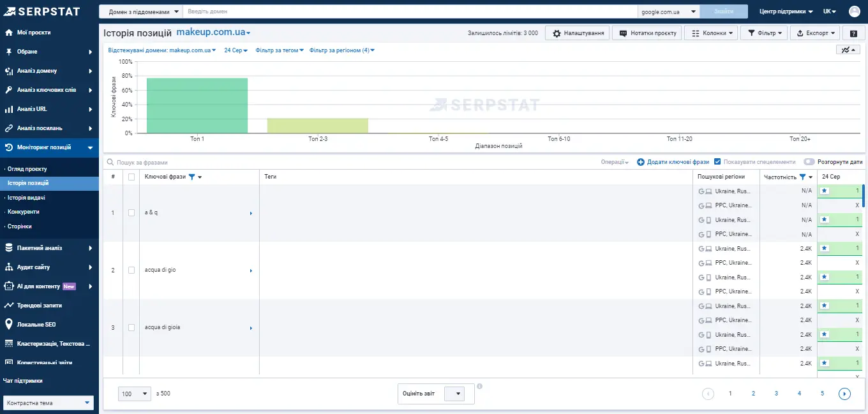Toggle the select-all checkbox in table header

[131, 177]
